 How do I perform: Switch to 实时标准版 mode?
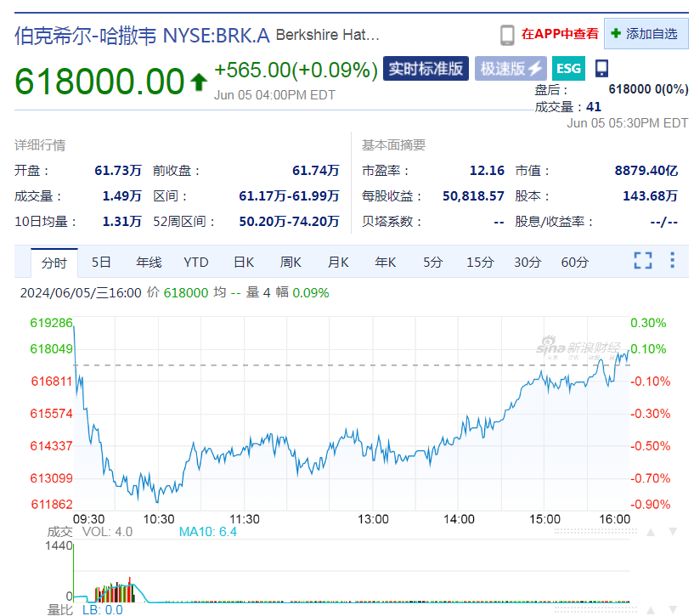click(x=426, y=69)
